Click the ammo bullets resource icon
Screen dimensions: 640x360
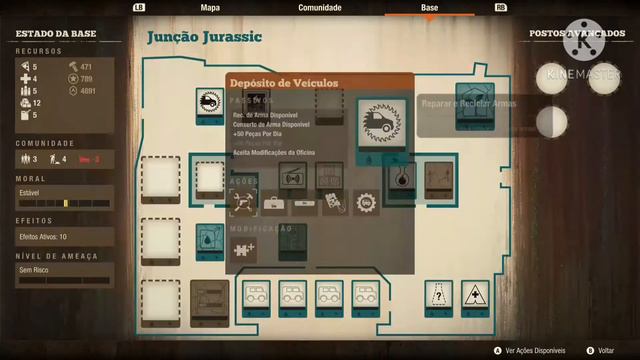[x=25, y=91]
